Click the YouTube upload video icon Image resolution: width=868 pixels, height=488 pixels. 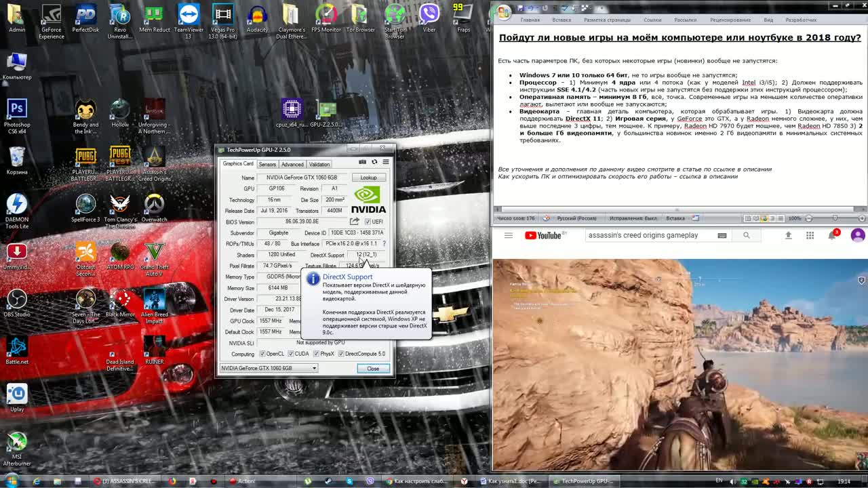(788, 235)
